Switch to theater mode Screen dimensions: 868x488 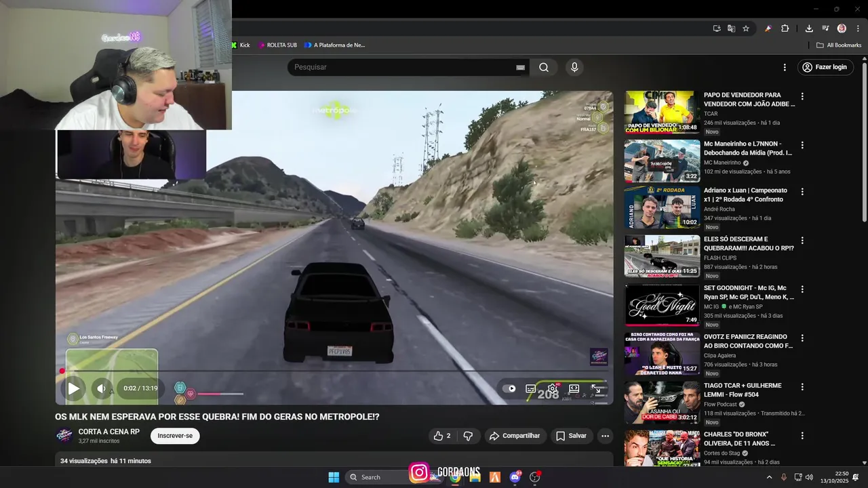coord(574,388)
